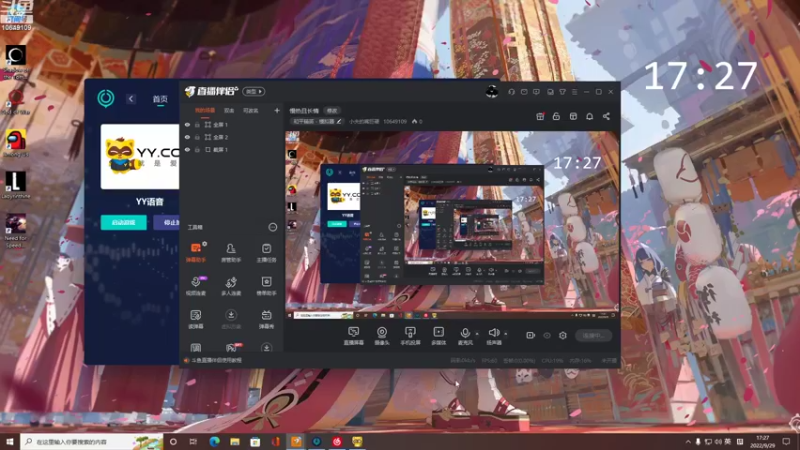Add 摄像头 camera source
This screenshot has height=450, width=800.
coord(382,336)
